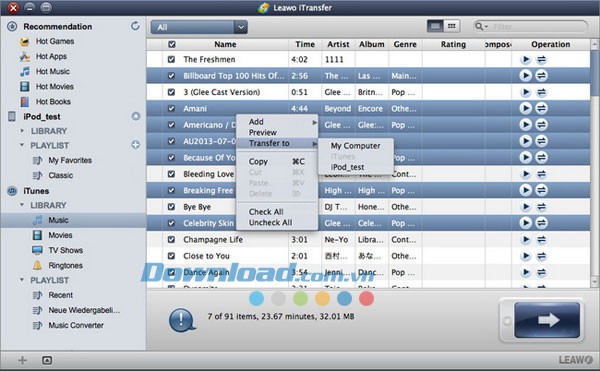Select iTunes TV Shows library
Viewport: 600px width, 371px height.
click(x=65, y=250)
